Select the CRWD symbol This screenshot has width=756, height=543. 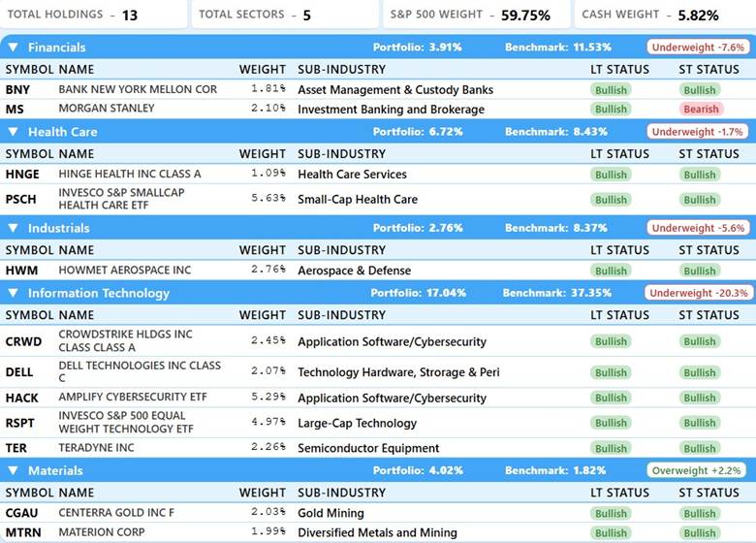23,341
